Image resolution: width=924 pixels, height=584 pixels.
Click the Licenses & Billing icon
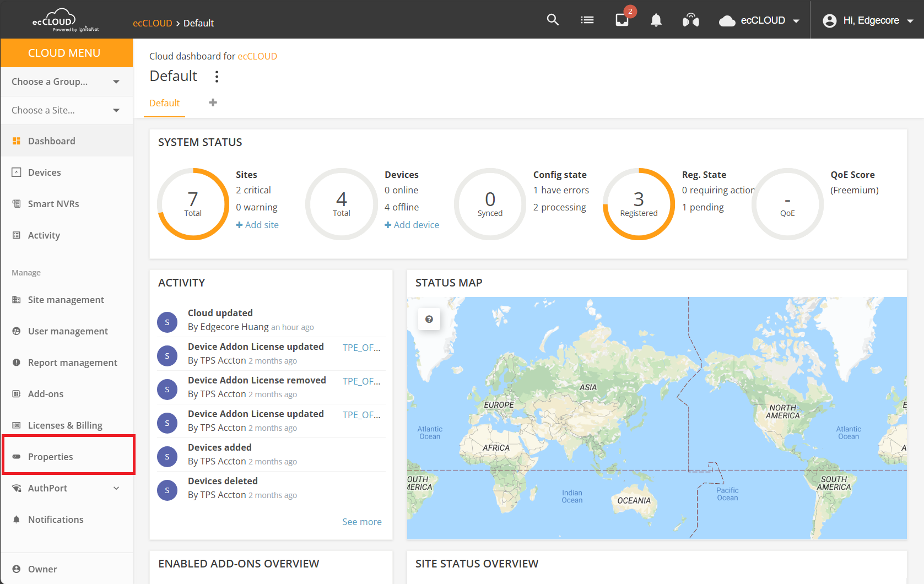pos(17,425)
